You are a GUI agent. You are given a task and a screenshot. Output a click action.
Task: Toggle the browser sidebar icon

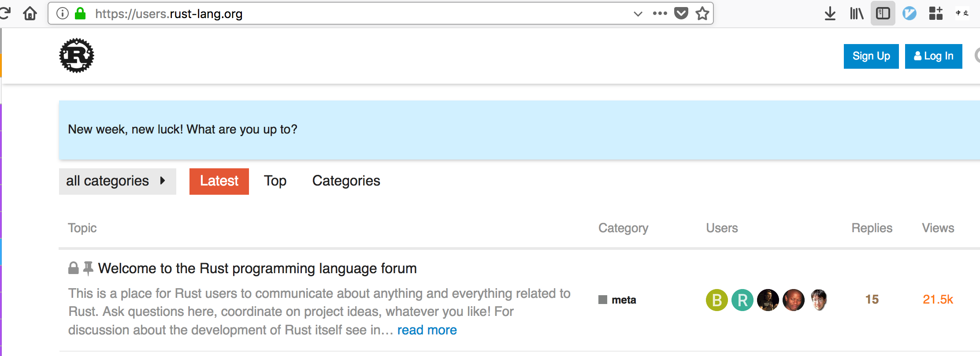pos(882,13)
